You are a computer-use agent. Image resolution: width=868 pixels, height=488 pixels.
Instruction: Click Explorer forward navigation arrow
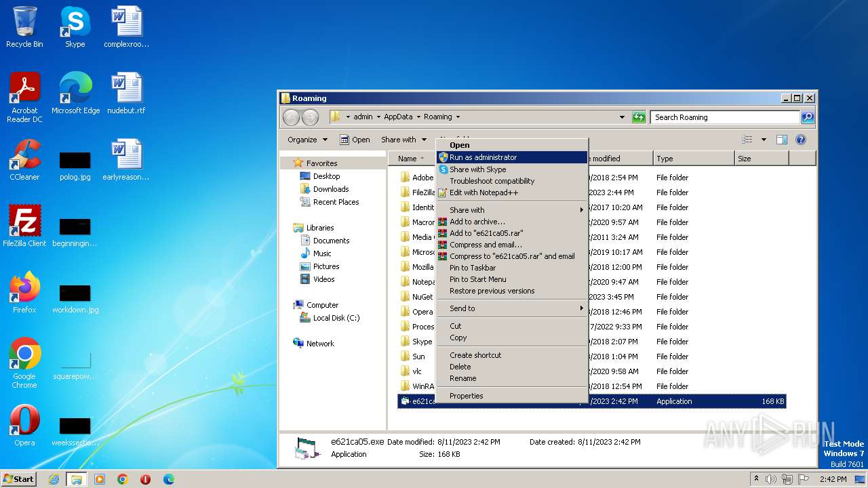tap(310, 117)
